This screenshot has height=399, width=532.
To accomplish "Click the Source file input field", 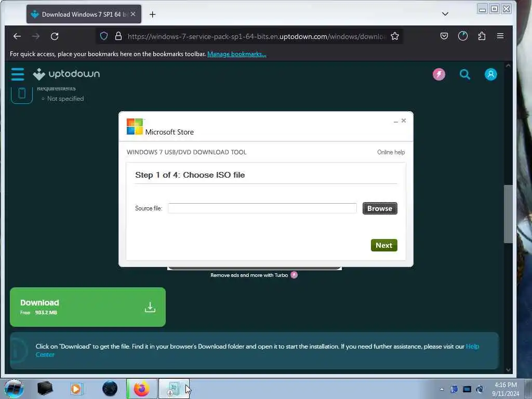I will [262, 208].
